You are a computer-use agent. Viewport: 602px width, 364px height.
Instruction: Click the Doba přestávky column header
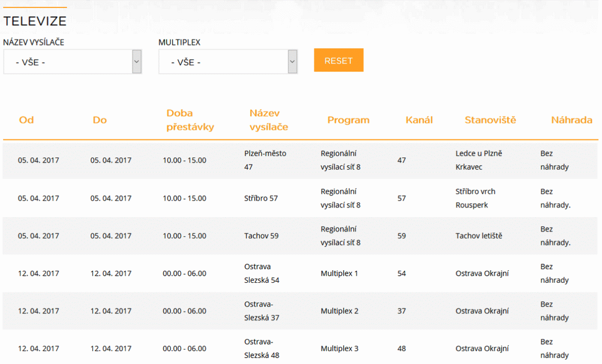pos(190,120)
